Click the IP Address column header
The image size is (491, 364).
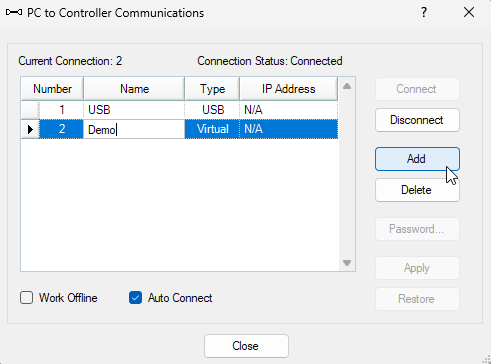coord(289,89)
